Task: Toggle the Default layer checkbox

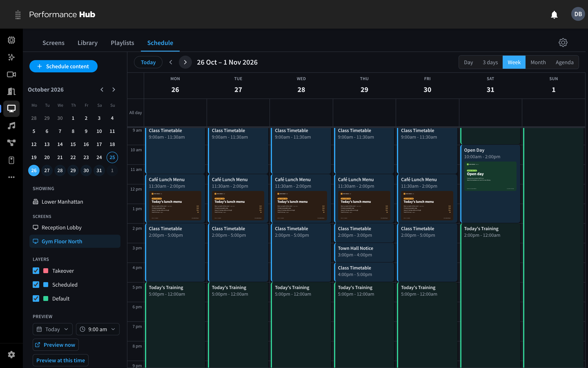Action: point(36,298)
